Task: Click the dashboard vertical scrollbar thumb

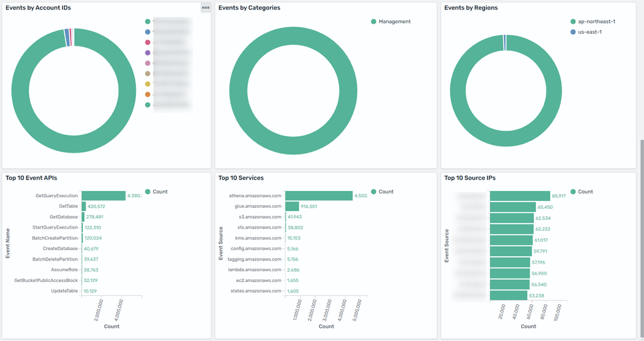Action: pyautogui.click(x=642, y=240)
